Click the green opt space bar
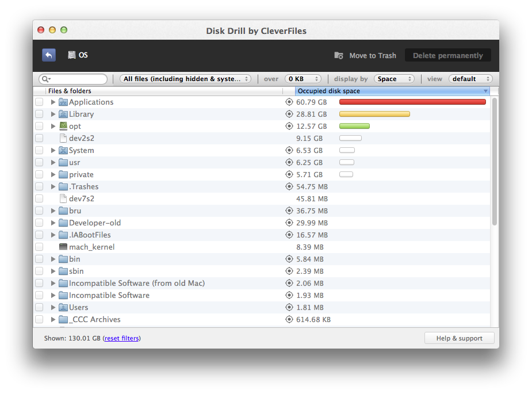Viewport: 532px width, 394px height. click(354, 126)
